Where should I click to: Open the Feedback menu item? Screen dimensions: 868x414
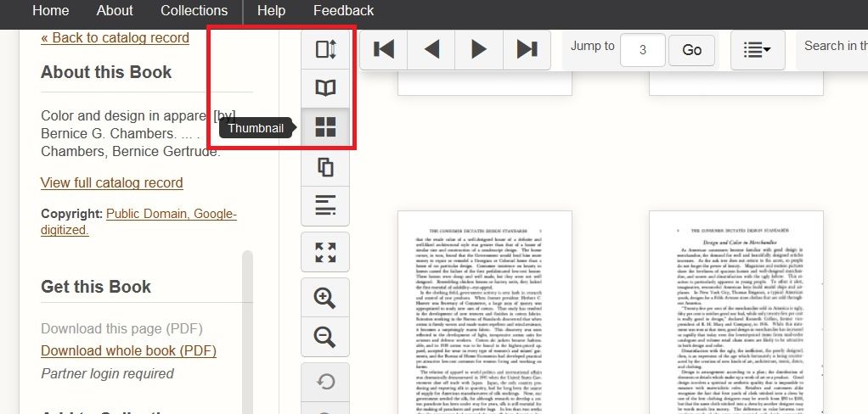[x=344, y=10]
